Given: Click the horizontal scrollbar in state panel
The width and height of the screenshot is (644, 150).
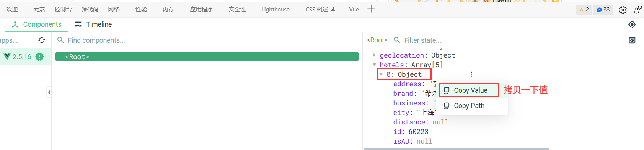Looking at the screenshot, I should tap(457, 149).
